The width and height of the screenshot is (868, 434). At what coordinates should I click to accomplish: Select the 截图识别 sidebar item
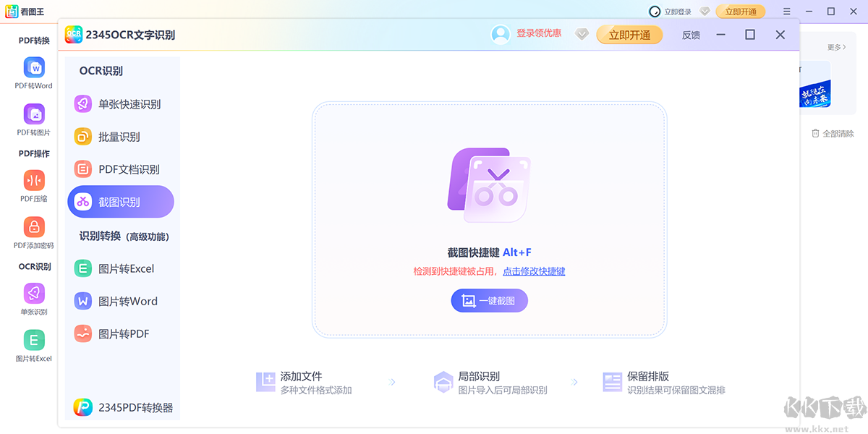pyautogui.click(x=121, y=202)
